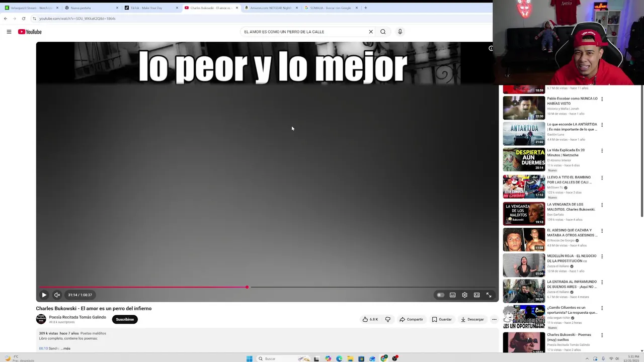Switch the player to theater mode
Screen dimensions: 644x362
[x=476, y=295]
